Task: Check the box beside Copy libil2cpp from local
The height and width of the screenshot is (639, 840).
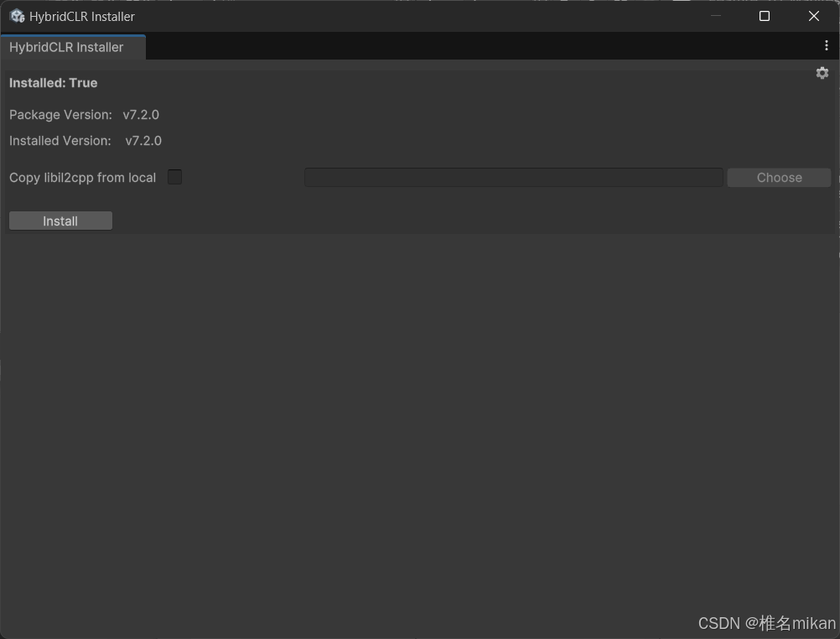Action: pos(174,177)
